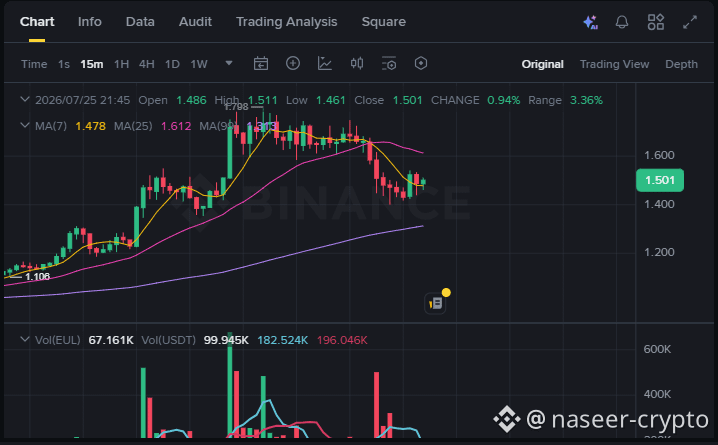Select the Time interval option

tap(34, 64)
